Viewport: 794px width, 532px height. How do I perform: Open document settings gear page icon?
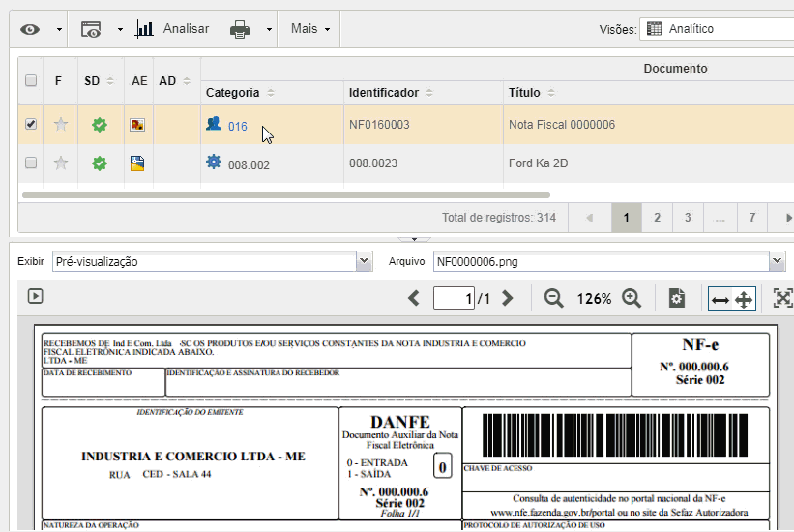tap(677, 299)
